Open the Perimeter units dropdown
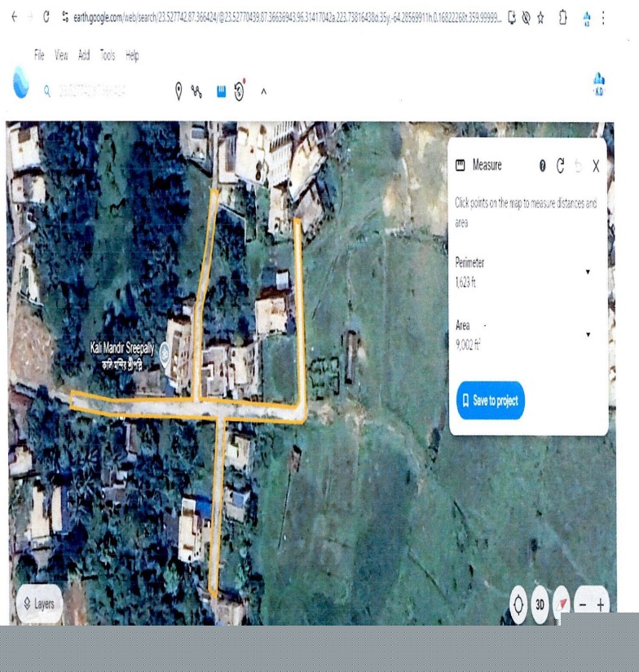Screen dimensions: 639x672 click(x=588, y=272)
